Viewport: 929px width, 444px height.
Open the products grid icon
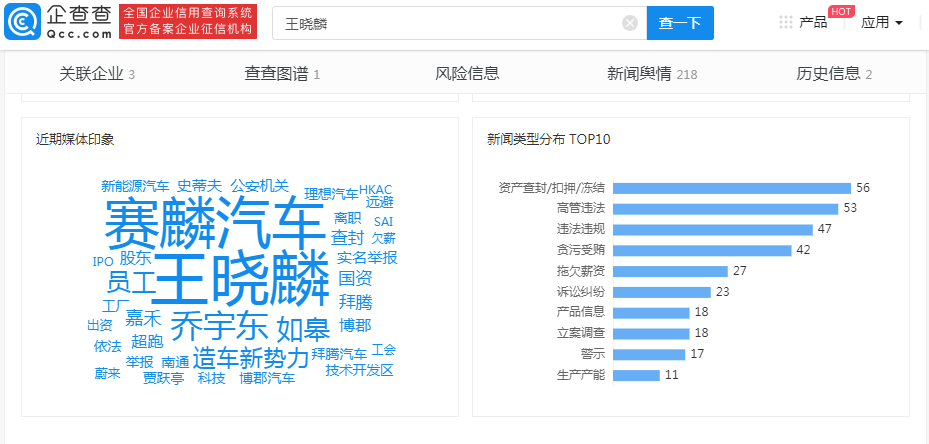(x=786, y=23)
